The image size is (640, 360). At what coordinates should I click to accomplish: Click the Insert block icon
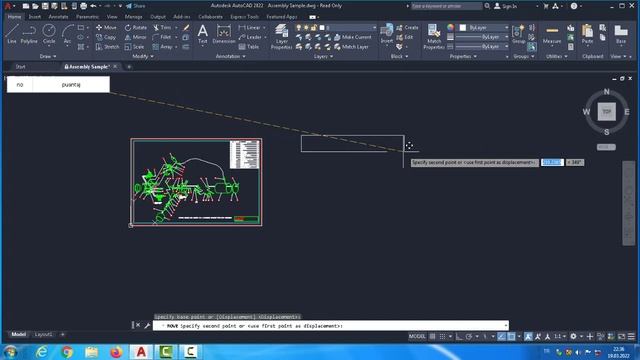[387, 33]
